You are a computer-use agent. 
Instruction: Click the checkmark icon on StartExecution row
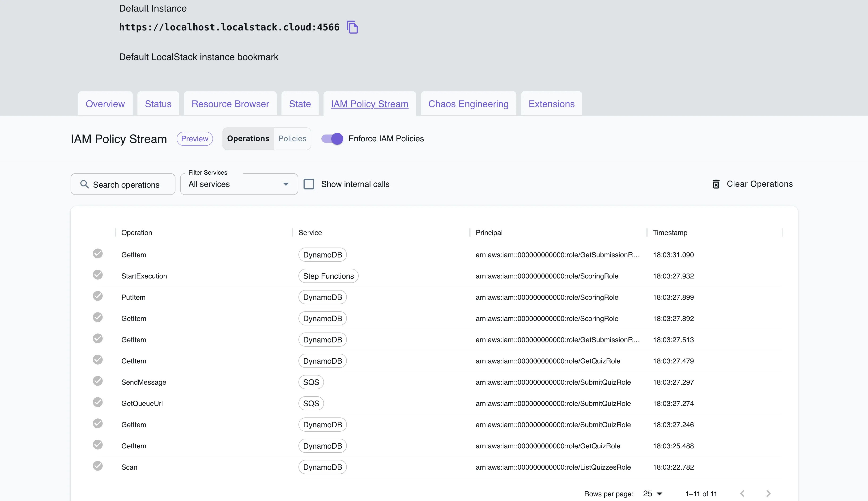click(98, 276)
